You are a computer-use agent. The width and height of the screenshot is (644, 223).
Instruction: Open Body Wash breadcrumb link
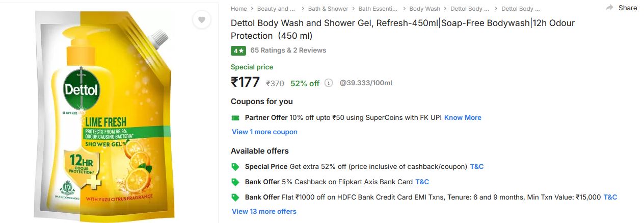click(x=424, y=9)
